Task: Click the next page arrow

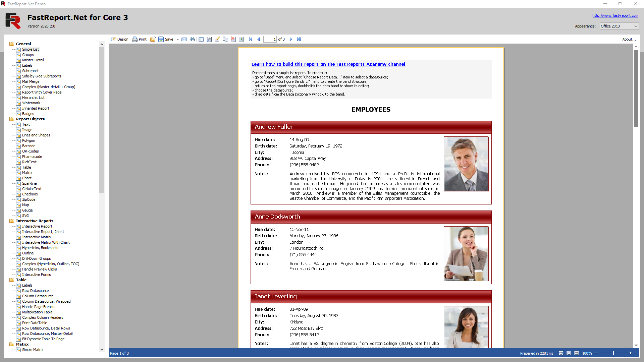Action: (x=291, y=39)
